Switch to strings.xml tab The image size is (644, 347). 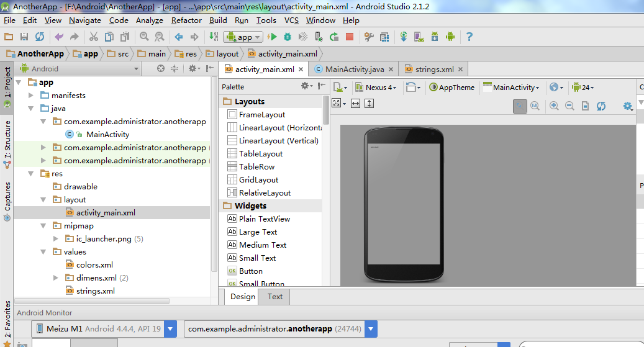(434, 70)
